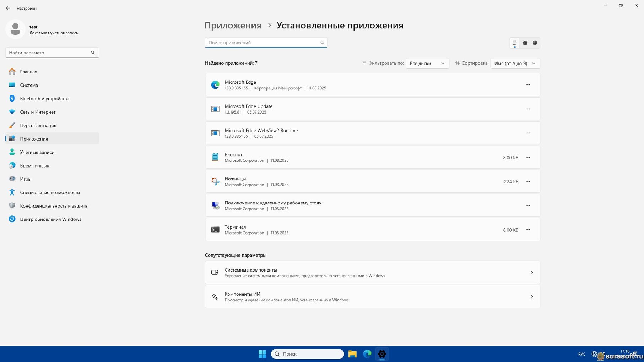Open File Explorer from the taskbar
Screen dimensions: 644x362
tap(352, 354)
